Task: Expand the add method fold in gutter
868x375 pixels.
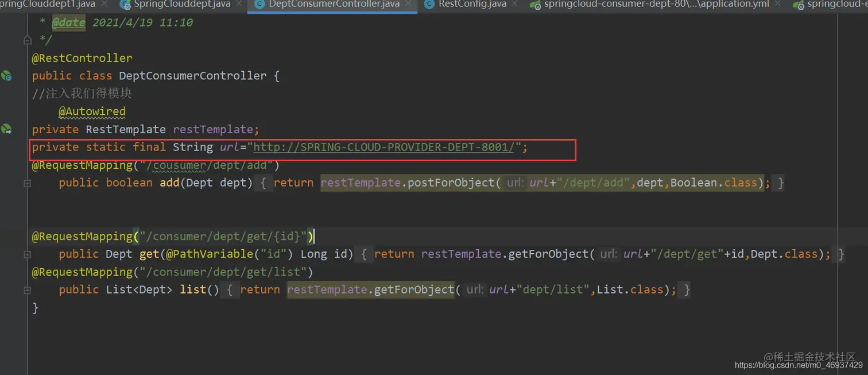Action: click(x=27, y=183)
